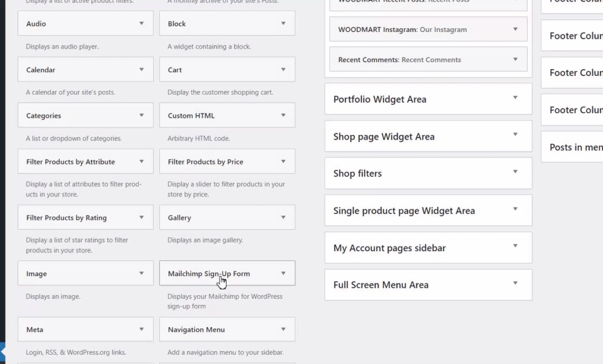This screenshot has height=364, width=603.
Task: Expand the Audio widget arrow
Action: click(x=142, y=24)
